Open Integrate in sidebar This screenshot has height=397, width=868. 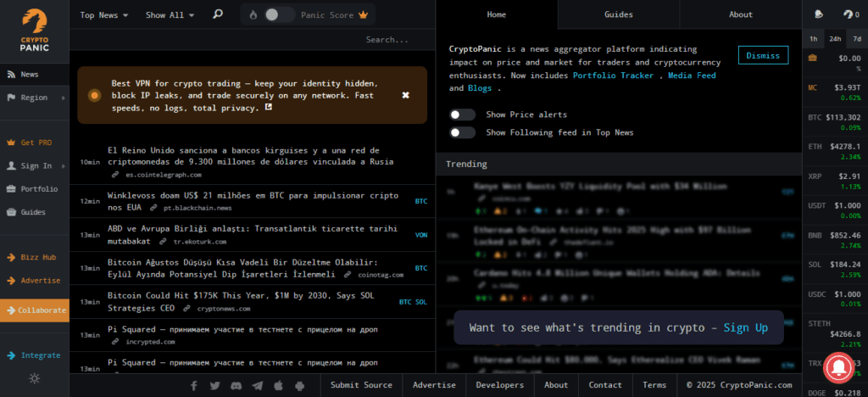pyautogui.click(x=34, y=355)
